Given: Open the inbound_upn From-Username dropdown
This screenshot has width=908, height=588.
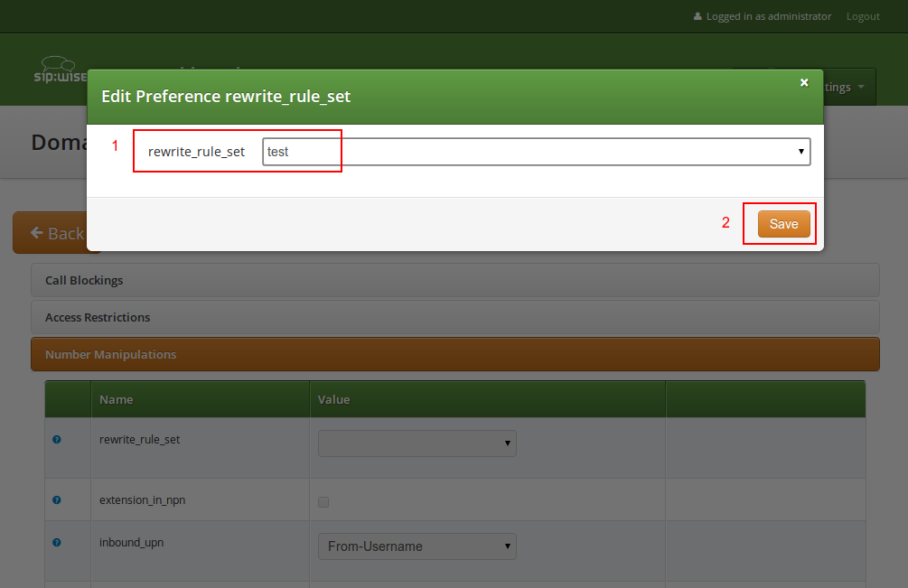Looking at the screenshot, I should 417,546.
